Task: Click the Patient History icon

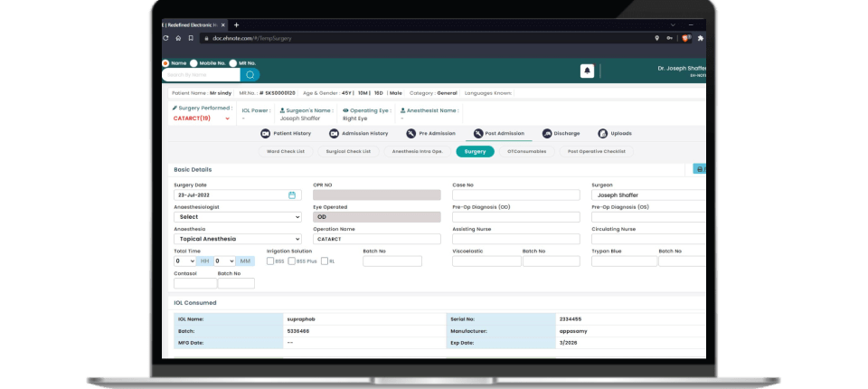Action: coord(266,134)
